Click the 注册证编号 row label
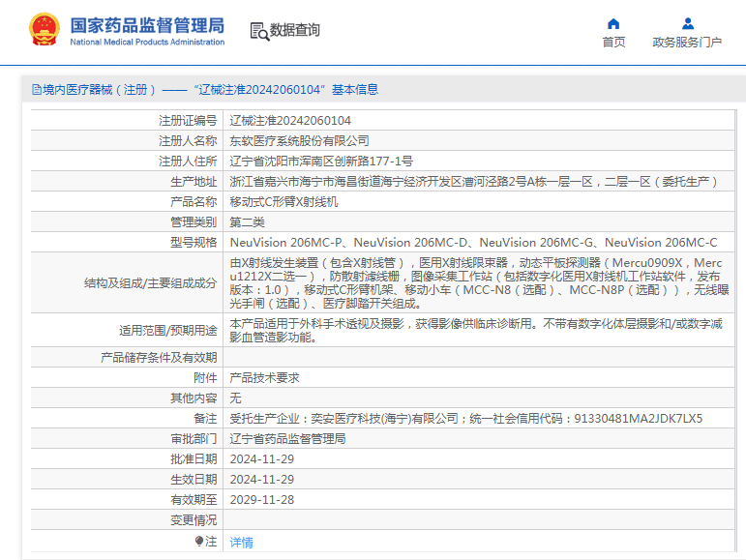The width and height of the screenshot is (746, 560). [188, 121]
